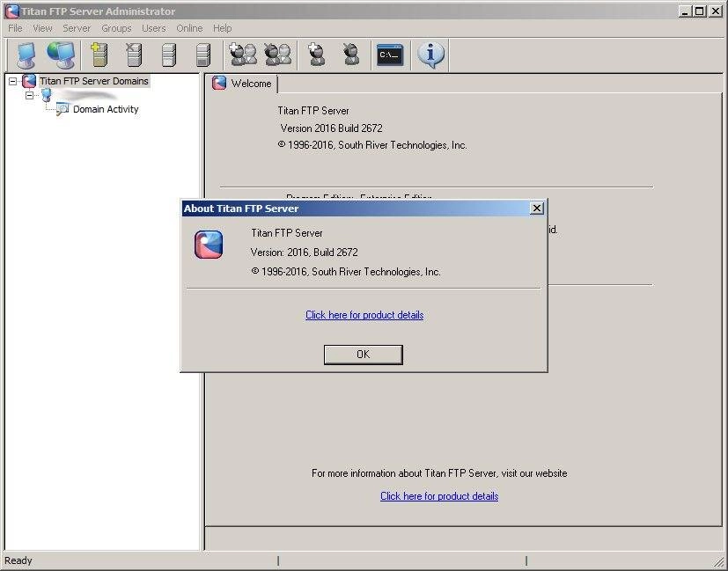Click the Titan logo on the Welcome tab
The width and height of the screenshot is (728, 571).
pos(219,83)
